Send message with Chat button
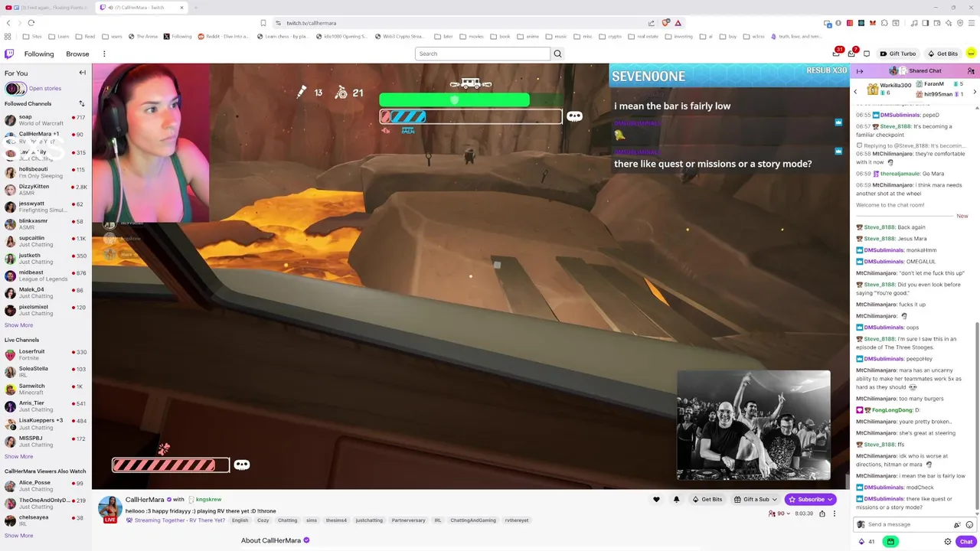This screenshot has width=980, height=551. pos(966,542)
